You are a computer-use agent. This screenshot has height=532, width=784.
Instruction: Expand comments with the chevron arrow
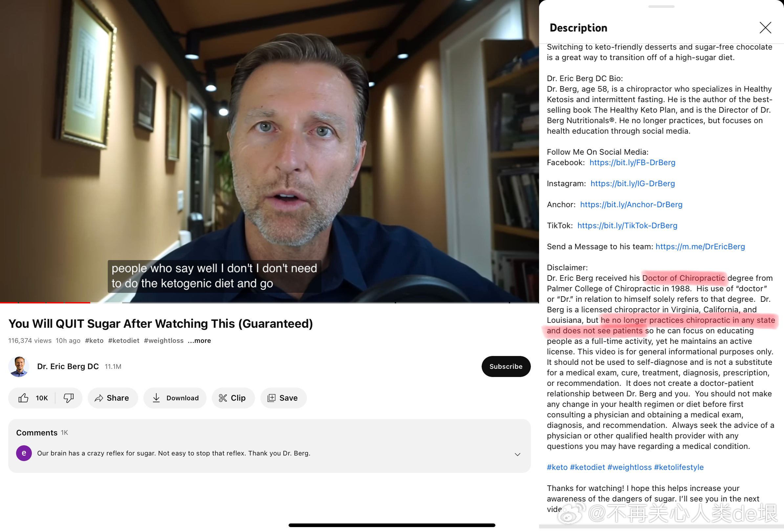coord(517,454)
